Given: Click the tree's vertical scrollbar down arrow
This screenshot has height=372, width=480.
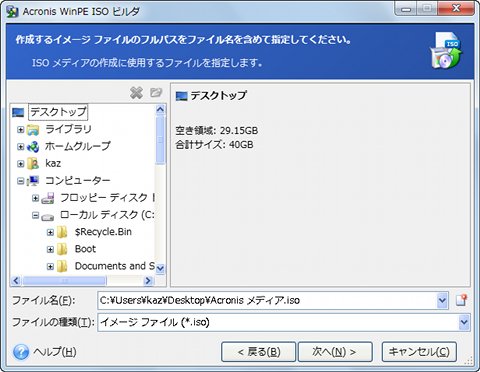Looking at the screenshot, I should [x=160, y=268].
